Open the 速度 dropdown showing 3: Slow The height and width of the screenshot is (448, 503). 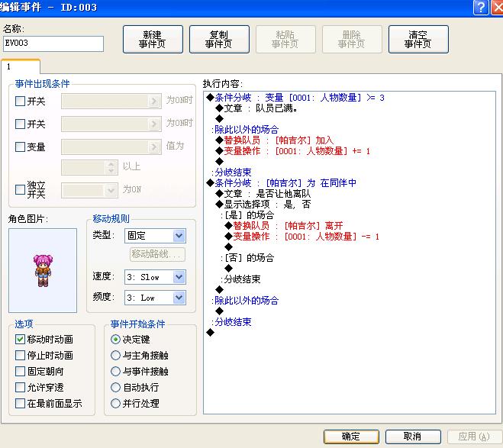tap(155, 277)
